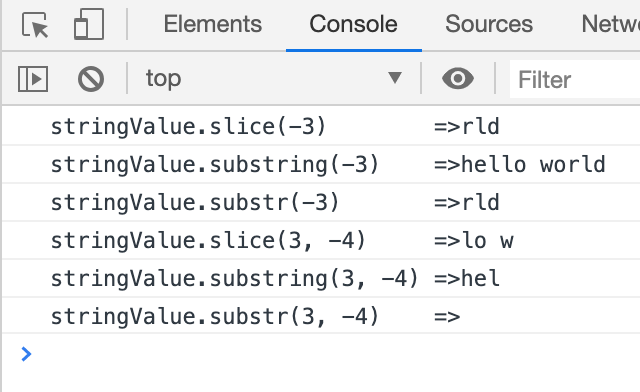This screenshot has height=392, width=640.
Task: Show the console sidebar panel icon
Action: click(x=33, y=79)
